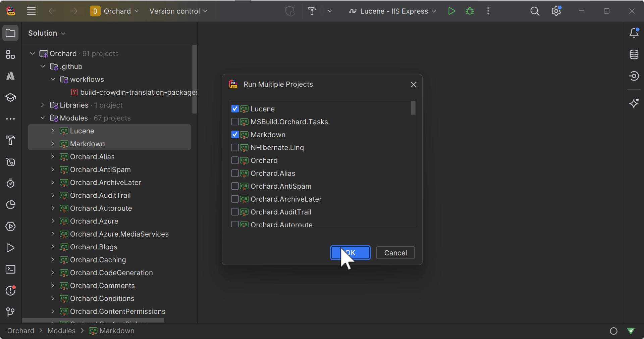The height and width of the screenshot is (339, 644).
Task: Collapse the Modules tree node
Action: pyautogui.click(x=42, y=118)
